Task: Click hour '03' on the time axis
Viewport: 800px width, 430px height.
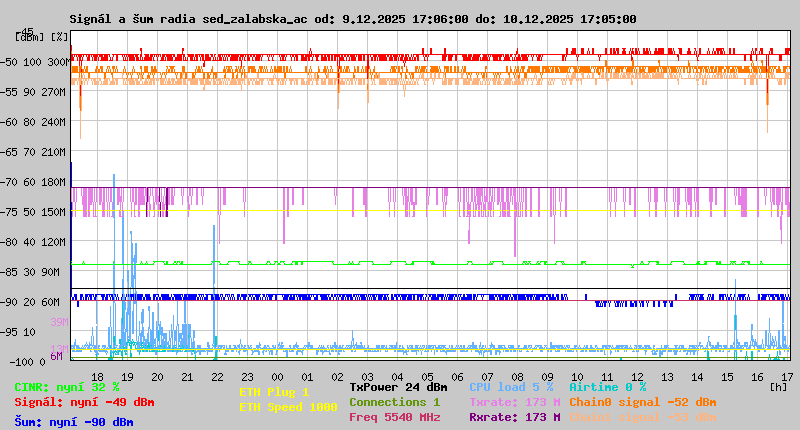Action: coord(367,377)
